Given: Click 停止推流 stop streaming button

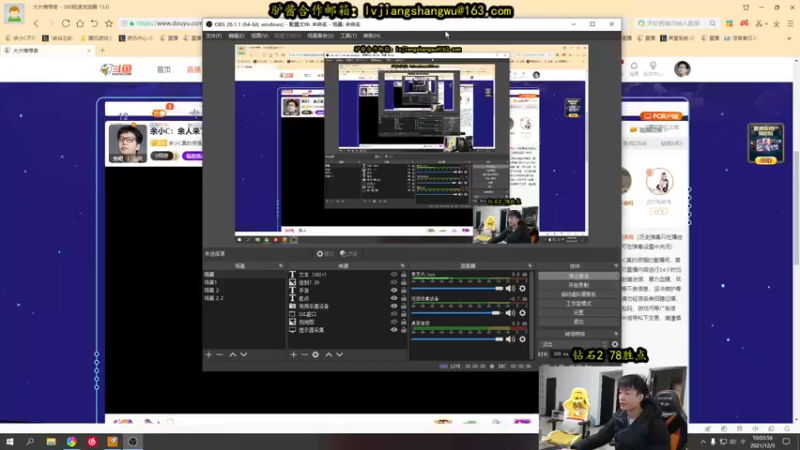Looking at the screenshot, I should pos(578,276).
